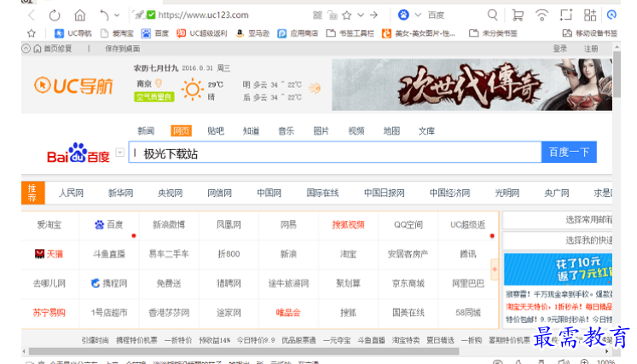Click the horizontal scrollbar at page bottom
The width and height of the screenshot is (637, 364).
(244, 351)
